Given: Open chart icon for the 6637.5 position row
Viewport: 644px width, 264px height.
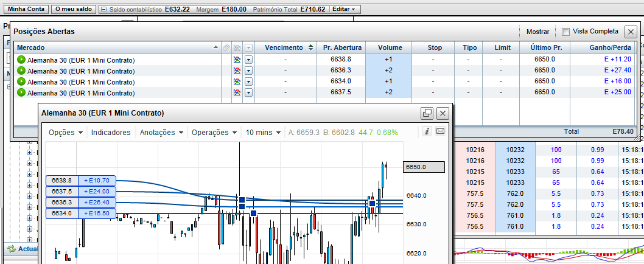Looking at the screenshot, I should [x=237, y=93].
